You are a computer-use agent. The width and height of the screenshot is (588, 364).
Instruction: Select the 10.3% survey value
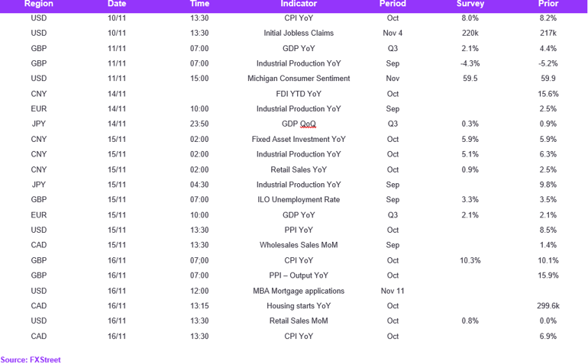point(470,260)
